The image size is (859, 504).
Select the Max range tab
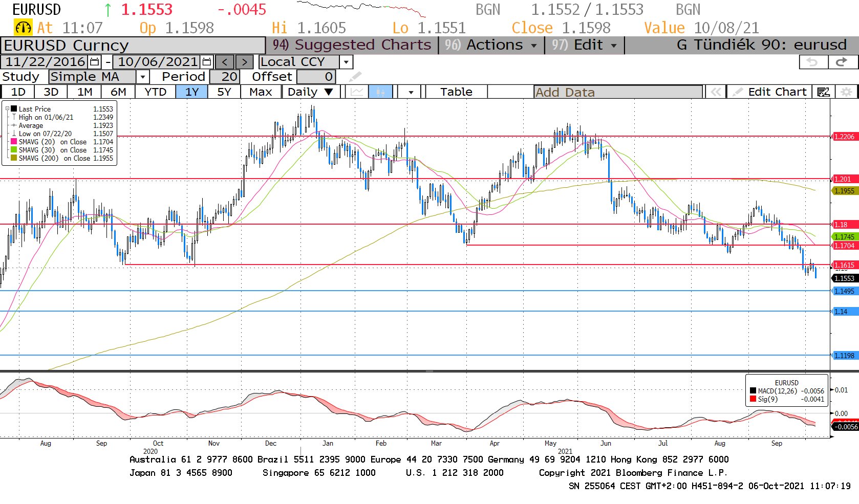(x=261, y=92)
